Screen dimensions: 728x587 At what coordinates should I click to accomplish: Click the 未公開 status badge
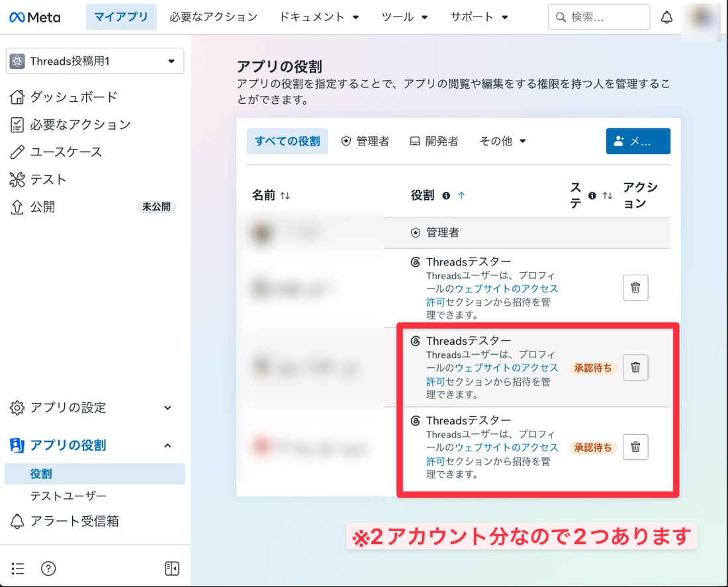pyautogui.click(x=156, y=206)
